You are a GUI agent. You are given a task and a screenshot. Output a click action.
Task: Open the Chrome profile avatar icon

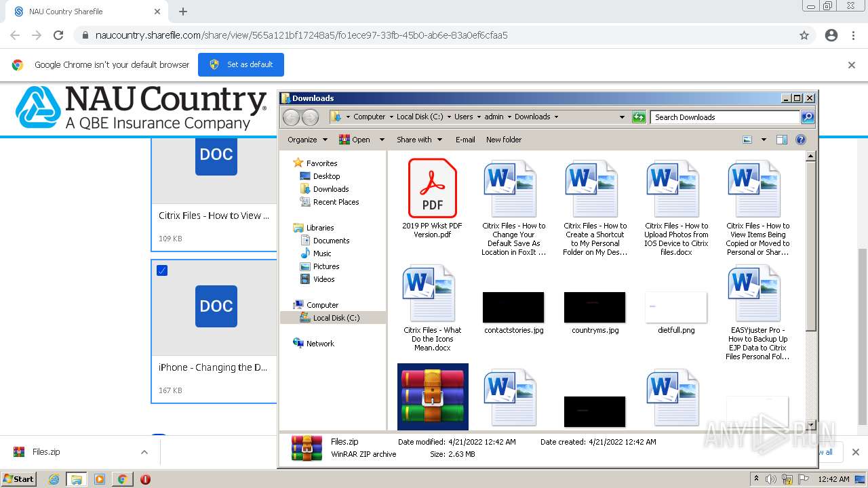[x=831, y=35]
